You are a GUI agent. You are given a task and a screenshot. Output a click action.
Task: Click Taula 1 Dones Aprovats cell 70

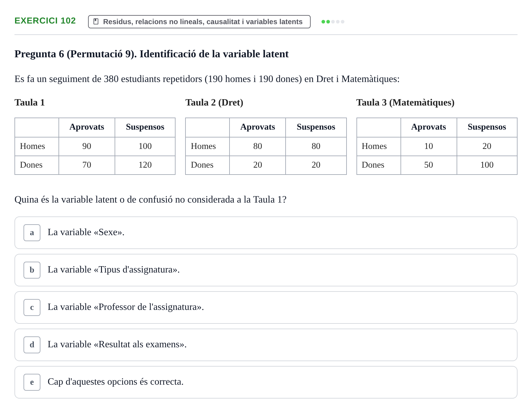point(87,165)
